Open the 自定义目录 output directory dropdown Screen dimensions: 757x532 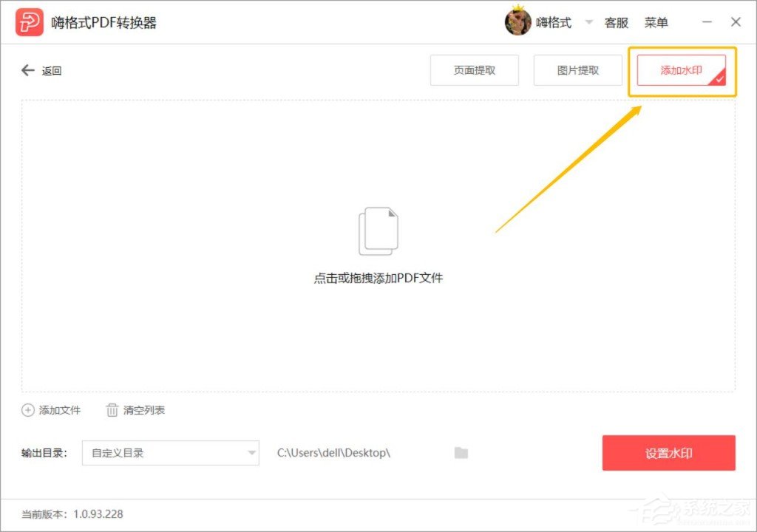(170, 453)
